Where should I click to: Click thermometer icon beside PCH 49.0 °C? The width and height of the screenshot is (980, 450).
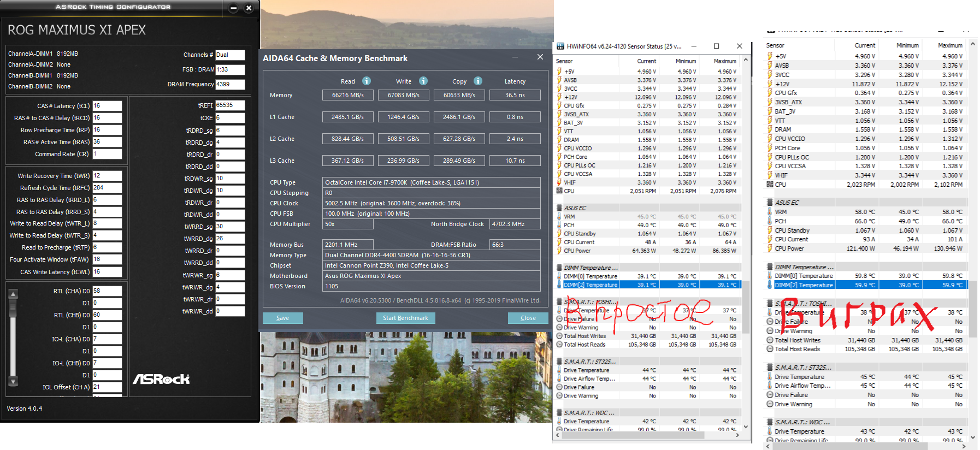click(x=559, y=225)
